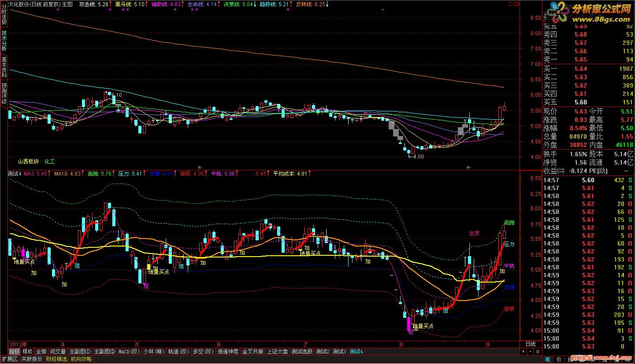This screenshot has height=364, width=635.
Task: Open 机构攻略 section
Action: (82, 359)
